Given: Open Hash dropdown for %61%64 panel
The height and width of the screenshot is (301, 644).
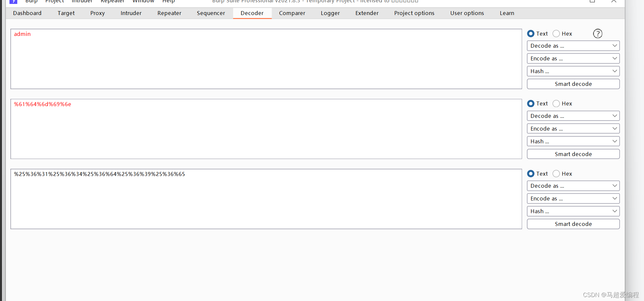Looking at the screenshot, I should (x=573, y=141).
